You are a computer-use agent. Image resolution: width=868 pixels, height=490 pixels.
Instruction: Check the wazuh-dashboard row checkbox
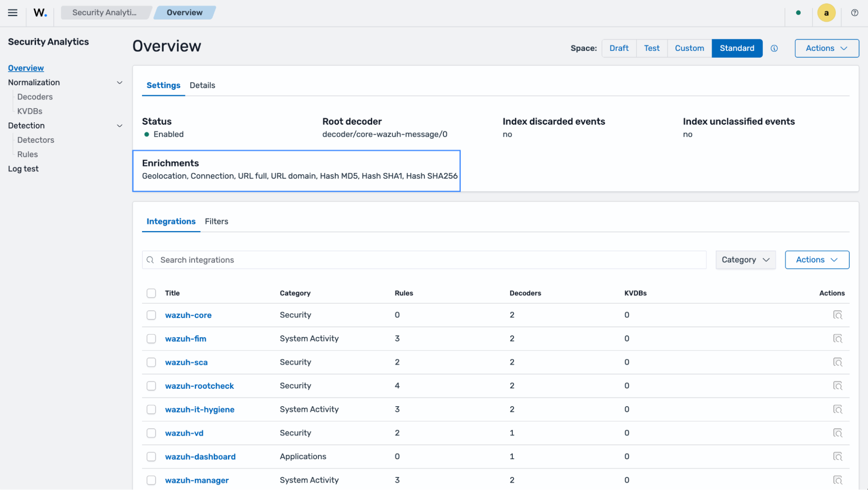pyautogui.click(x=151, y=457)
